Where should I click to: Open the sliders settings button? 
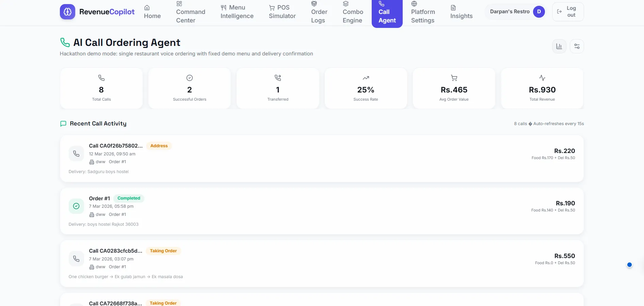click(x=577, y=46)
